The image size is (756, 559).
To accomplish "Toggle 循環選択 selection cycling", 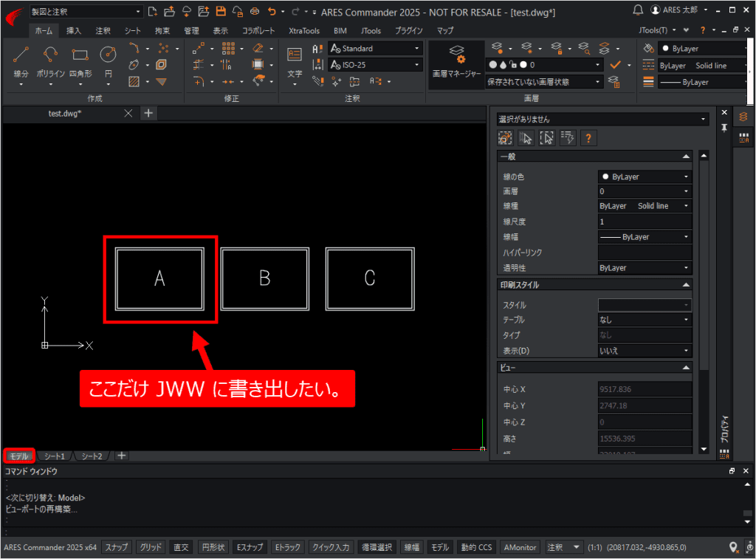I will (377, 547).
